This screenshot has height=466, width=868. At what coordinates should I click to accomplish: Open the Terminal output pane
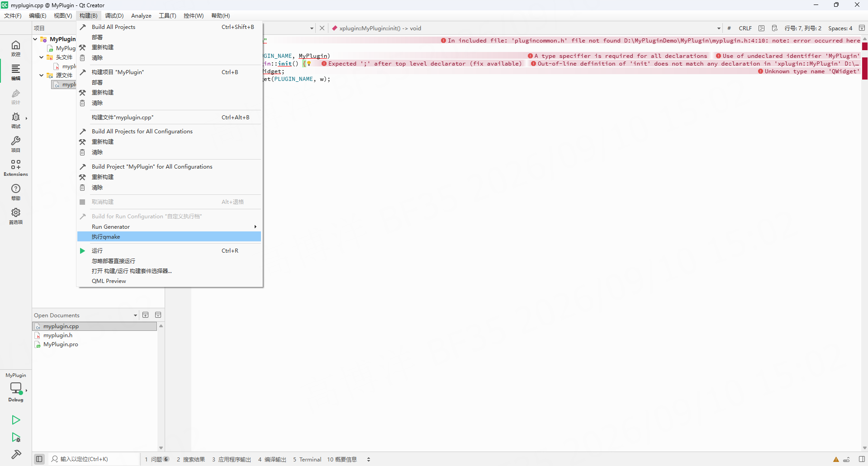(x=307, y=459)
